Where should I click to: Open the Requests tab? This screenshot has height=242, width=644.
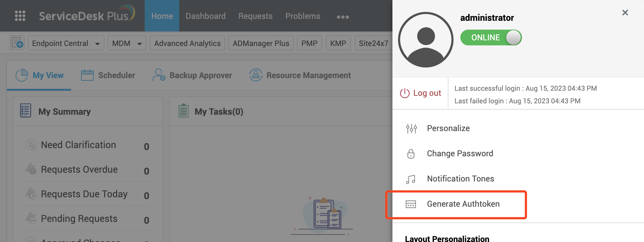click(255, 16)
